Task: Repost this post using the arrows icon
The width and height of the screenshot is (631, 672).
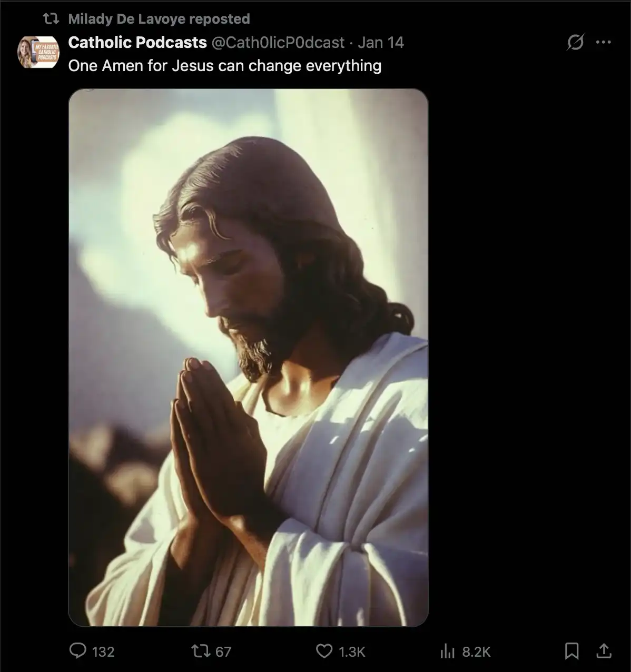Action: [200, 651]
